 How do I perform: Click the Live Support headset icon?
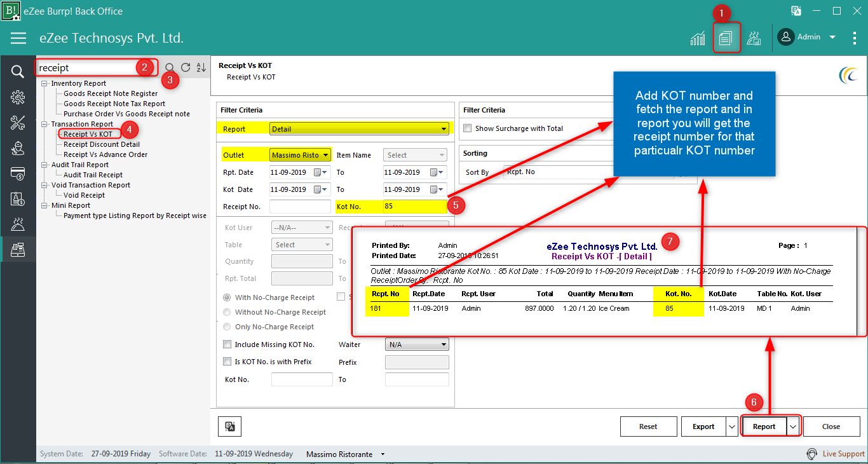[x=811, y=454]
